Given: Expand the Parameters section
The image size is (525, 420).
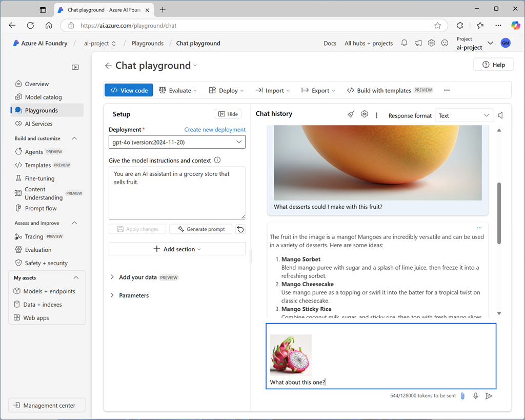Looking at the screenshot, I should point(134,295).
